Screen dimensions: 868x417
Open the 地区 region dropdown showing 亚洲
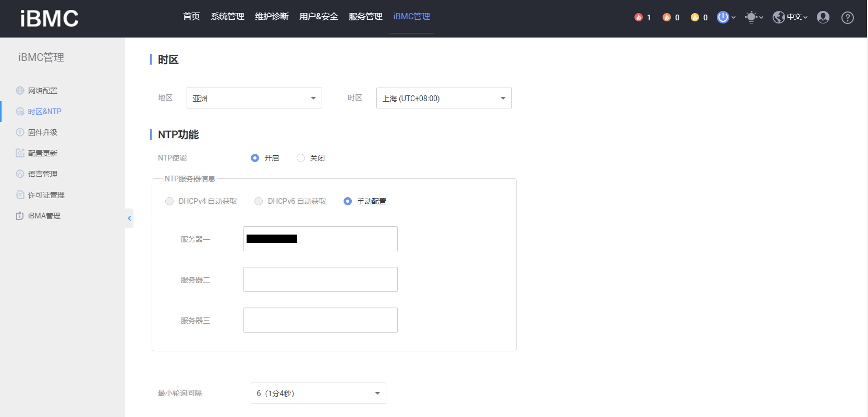(254, 98)
